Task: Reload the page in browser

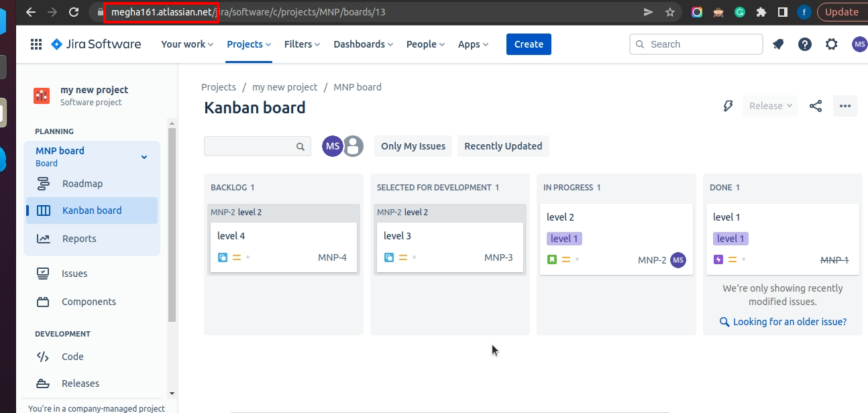Action: [x=74, y=12]
